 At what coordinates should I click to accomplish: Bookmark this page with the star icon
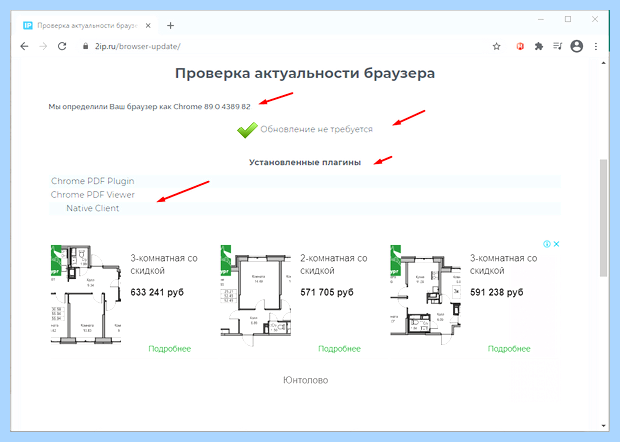tap(497, 46)
